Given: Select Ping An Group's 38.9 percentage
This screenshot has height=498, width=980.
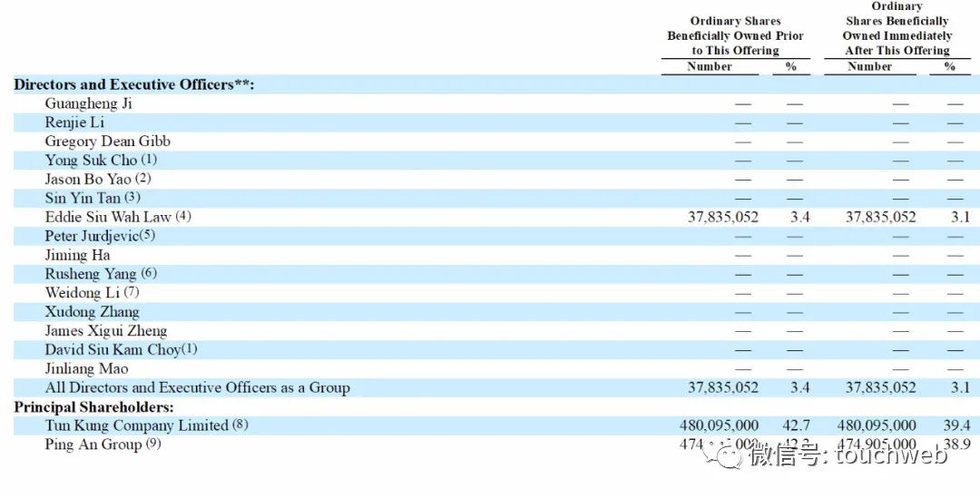Looking at the screenshot, I should click(957, 444).
